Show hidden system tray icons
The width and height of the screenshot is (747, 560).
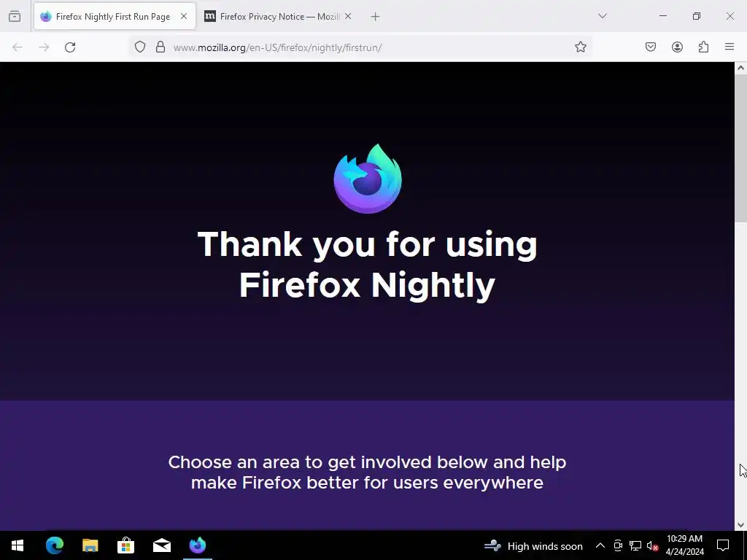pyautogui.click(x=600, y=545)
